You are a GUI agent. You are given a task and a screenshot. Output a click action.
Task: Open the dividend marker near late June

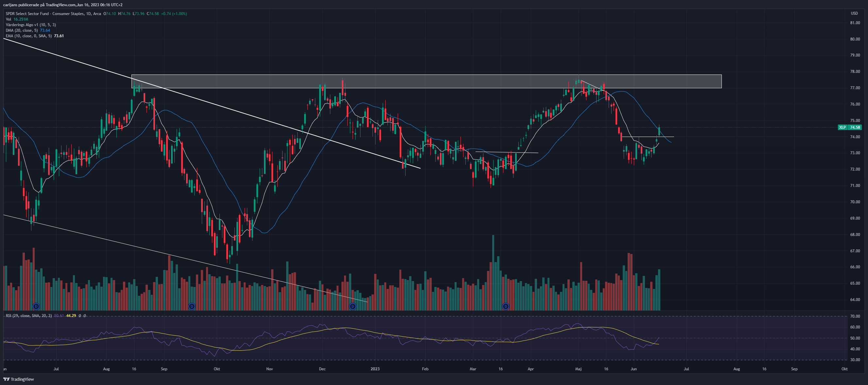click(36, 306)
